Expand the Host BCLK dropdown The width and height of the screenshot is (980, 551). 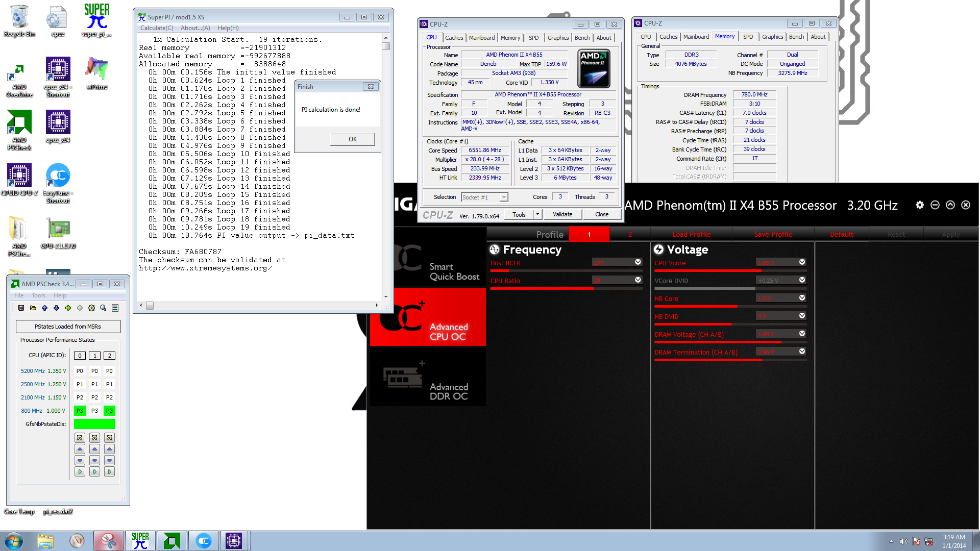point(638,262)
